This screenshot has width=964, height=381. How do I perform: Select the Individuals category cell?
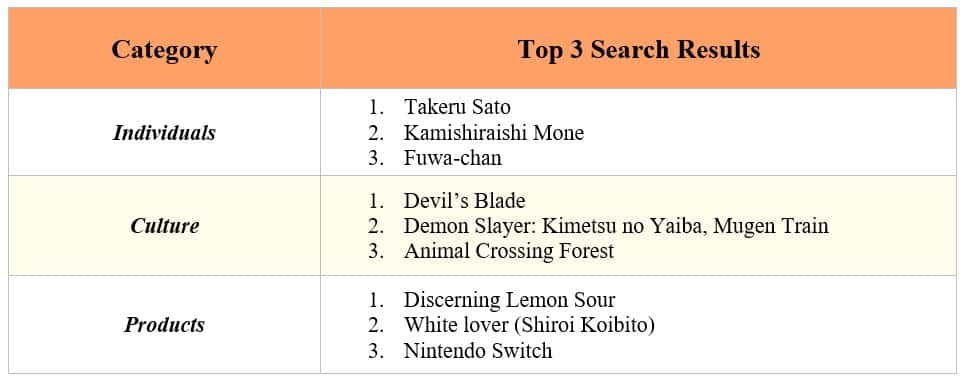pyautogui.click(x=164, y=133)
